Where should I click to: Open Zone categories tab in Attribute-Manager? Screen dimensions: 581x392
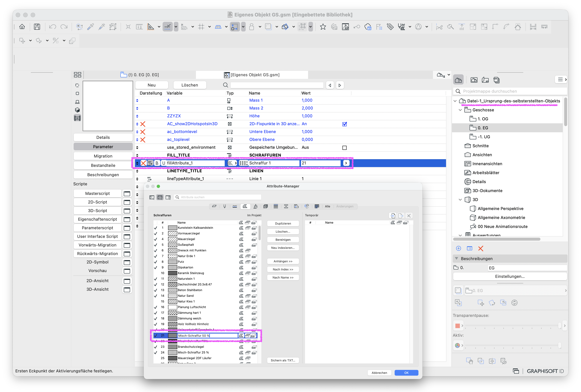(x=296, y=206)
